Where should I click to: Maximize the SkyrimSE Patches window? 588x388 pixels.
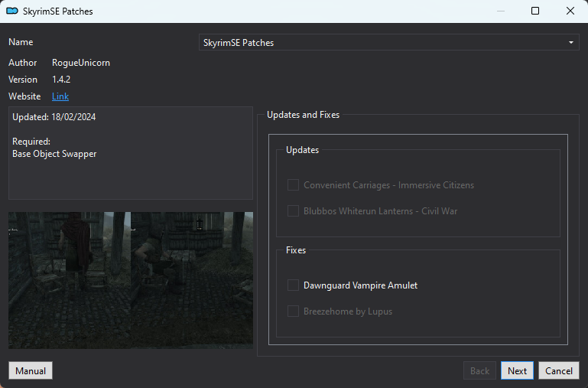coord(535,11)
